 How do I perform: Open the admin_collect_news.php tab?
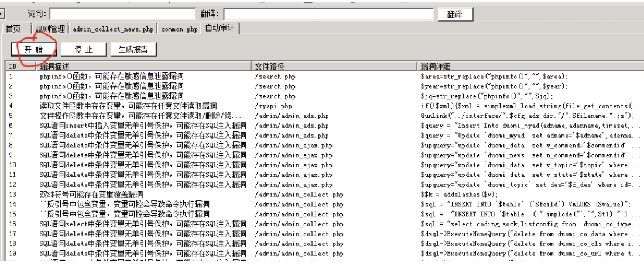point(113,29)
